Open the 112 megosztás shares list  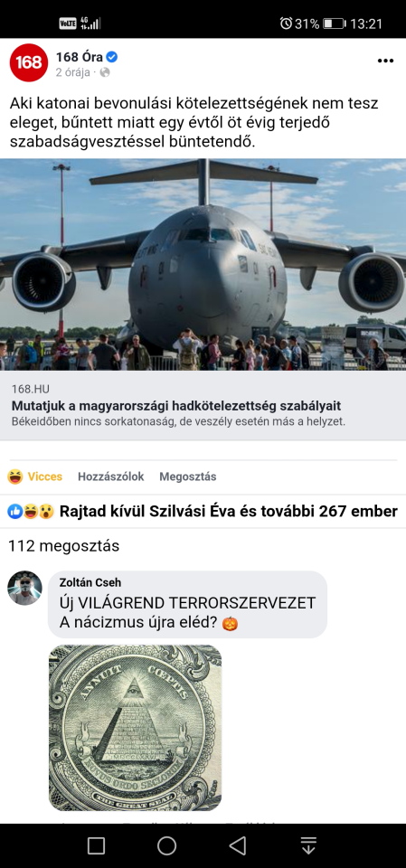(x=63, y=546)
